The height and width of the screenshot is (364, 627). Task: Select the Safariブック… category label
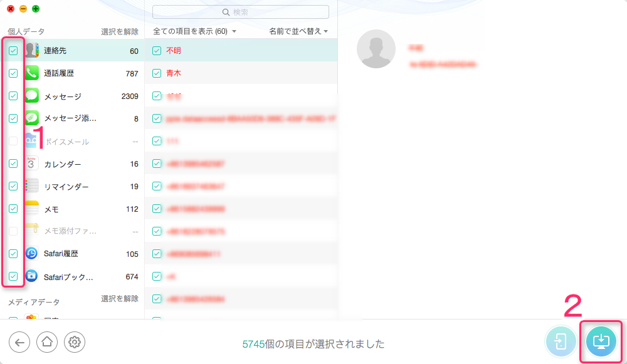coord(68,277)
